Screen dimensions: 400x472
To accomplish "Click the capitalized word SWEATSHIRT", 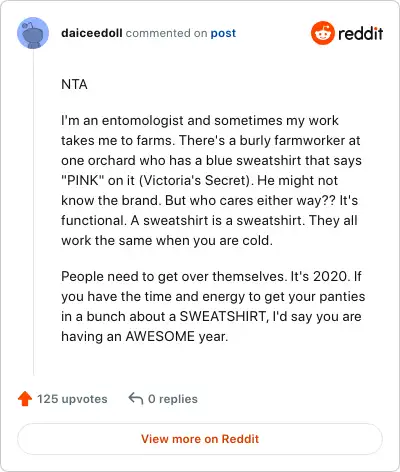I will (224, 316).
